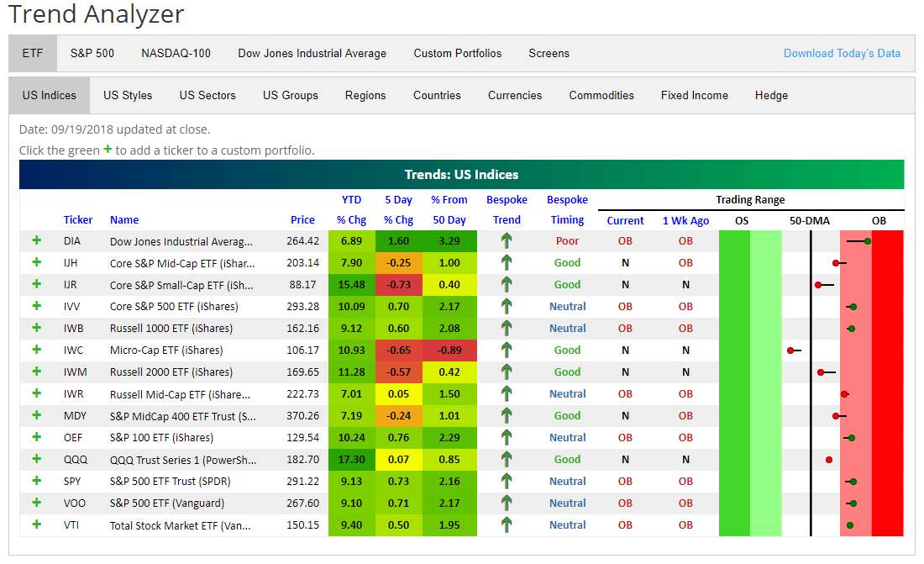Image resolution: width=924 pixels, height=564 pixels.
Task: Open the Commodities category tab
Action: tap(601, 95)
